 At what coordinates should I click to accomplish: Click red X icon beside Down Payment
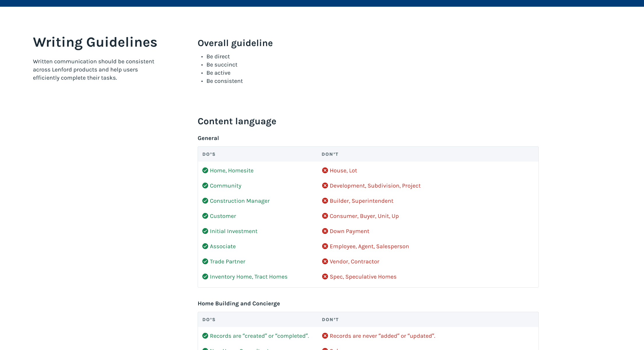coord(325,231)
